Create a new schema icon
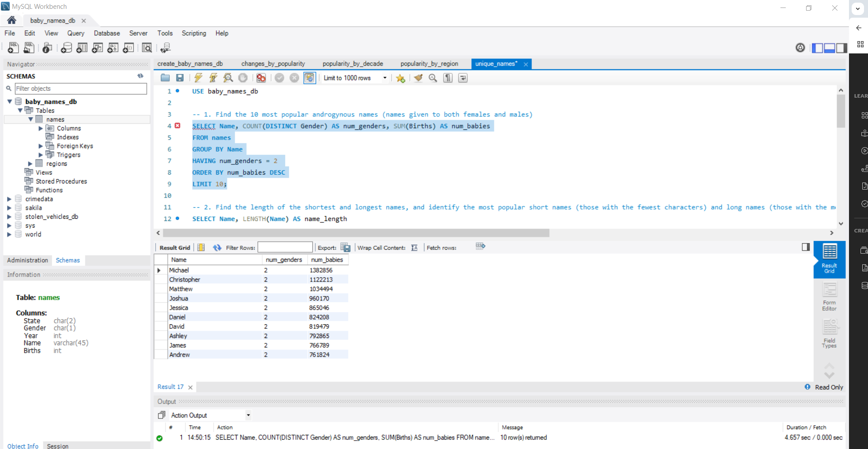The image size is (868, 449). click(x=66, y=48)
